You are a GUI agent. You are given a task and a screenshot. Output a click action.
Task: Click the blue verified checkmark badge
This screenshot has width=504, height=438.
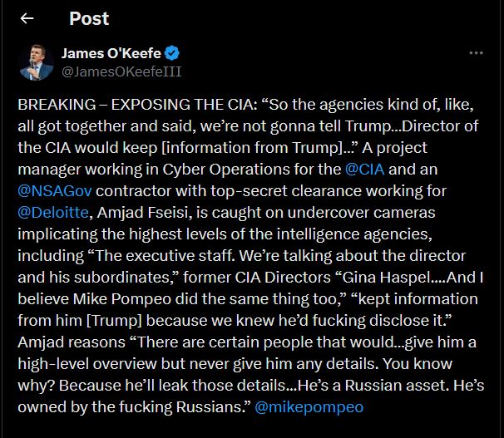172,54
